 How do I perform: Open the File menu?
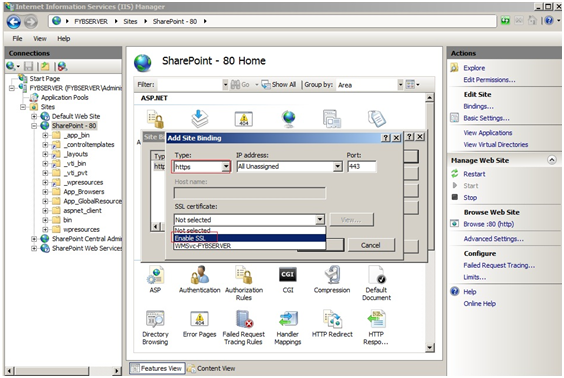(17, 38)
